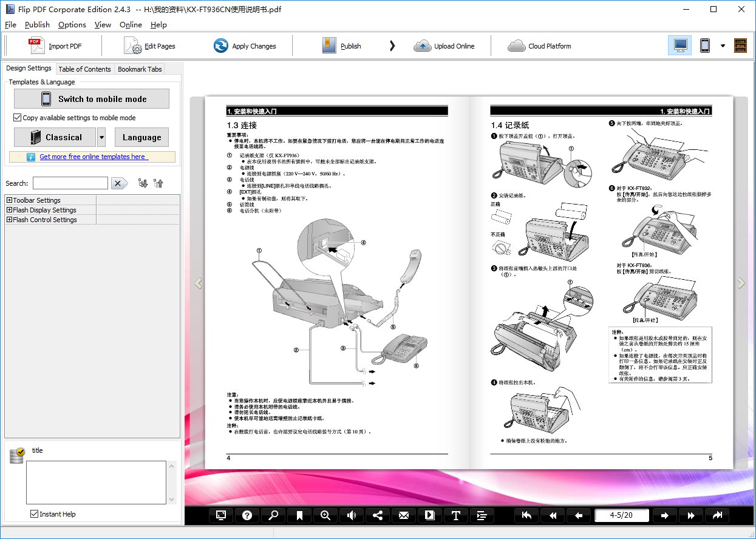Switch to the Bookmark Tabs tab
756x539 pixels.
coord(140,69)
